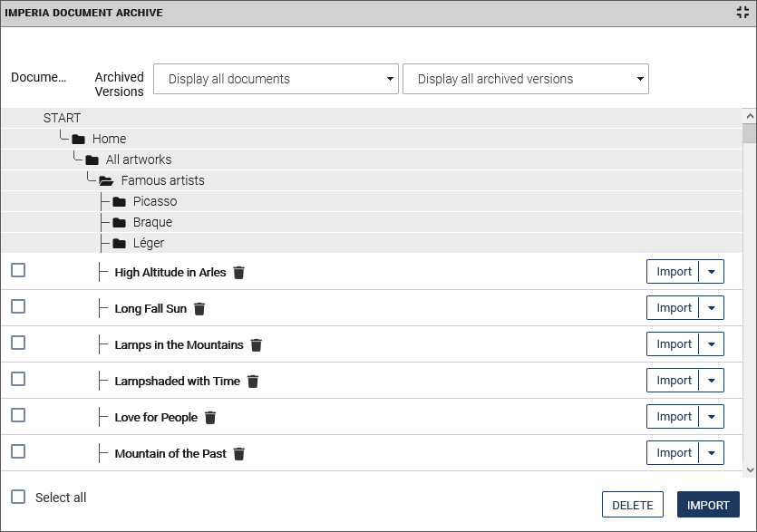The width and height of the screenshot is (757, 532).
Task: Click the Long Fall Sun title
Action: click(150, 308)
